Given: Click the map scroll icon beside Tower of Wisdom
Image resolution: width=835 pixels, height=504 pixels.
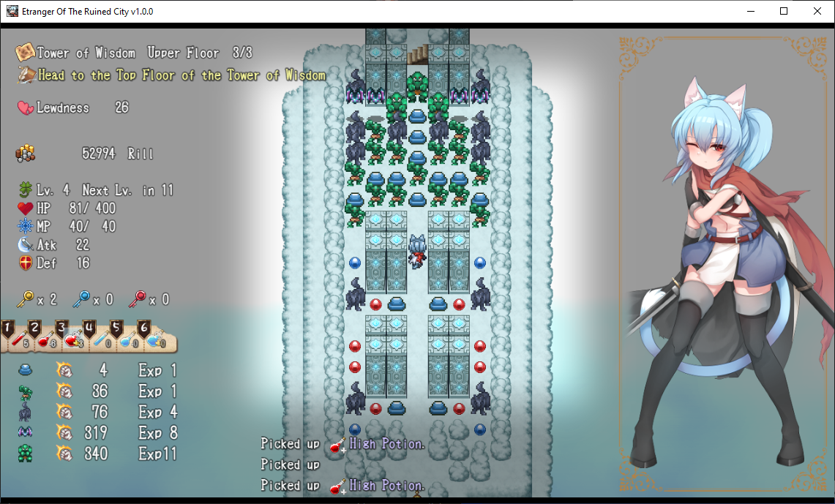Looking at the screenshot, I should [x=25, y=52].
